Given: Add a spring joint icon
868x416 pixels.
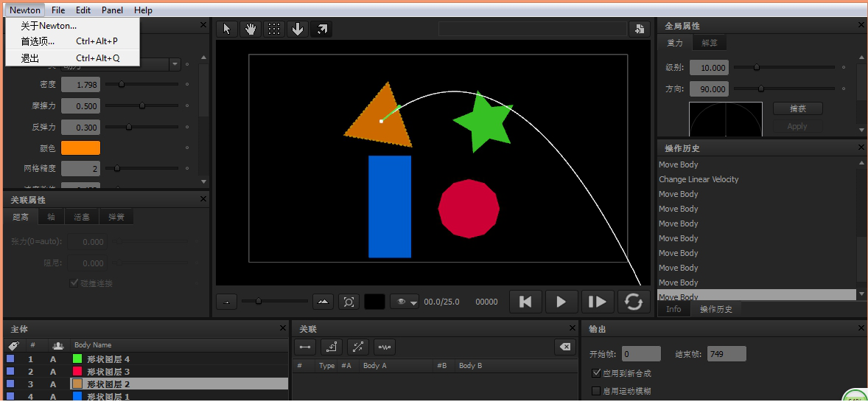Looking at the screenshot, I should coord(385,347).
